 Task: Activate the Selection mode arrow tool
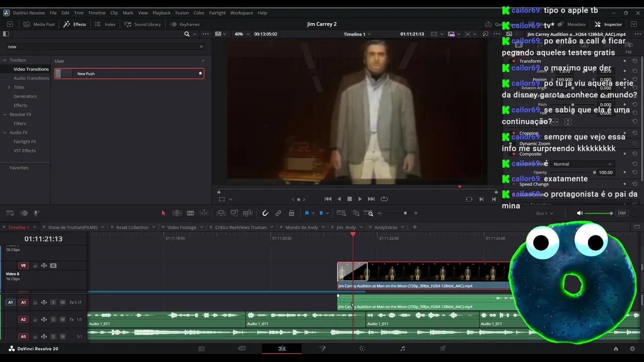click(x=163, y=213)
